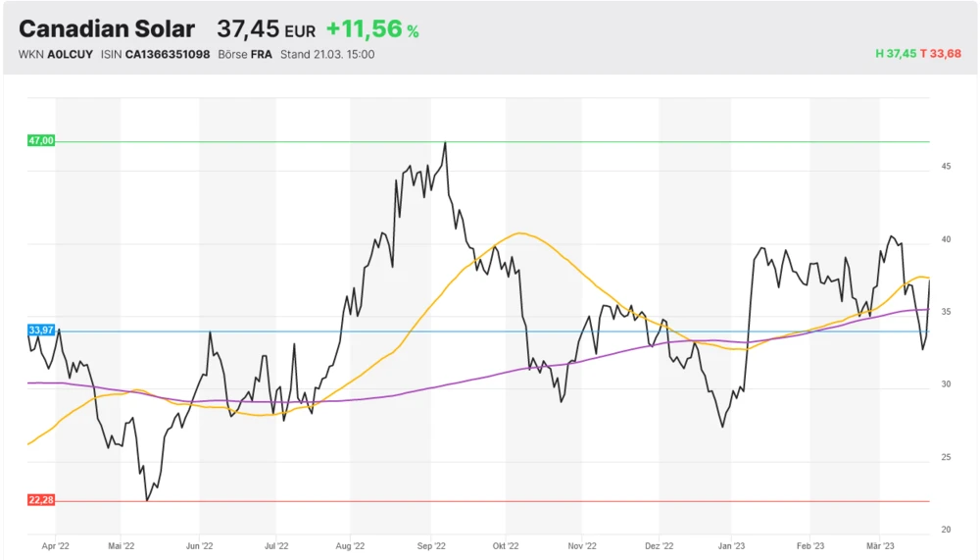Click the Sep '22 label on time axis
Screen dimensions: 980x560
click(x=432, y=545)
